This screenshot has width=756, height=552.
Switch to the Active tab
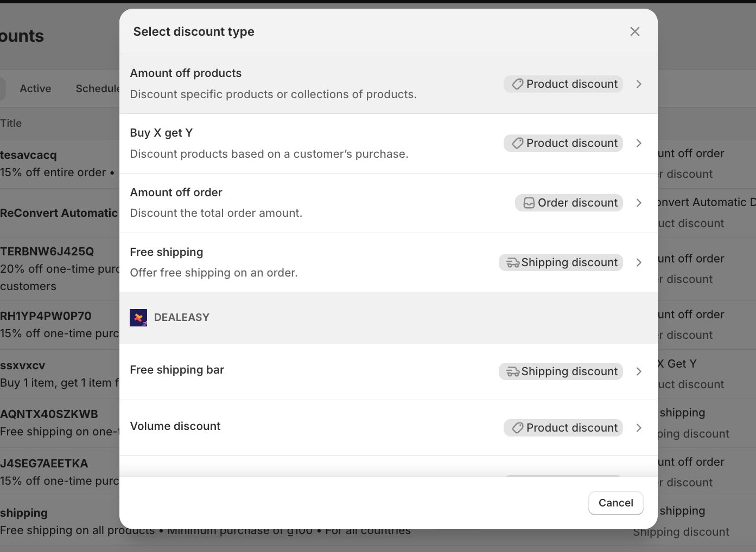[35, 88]
